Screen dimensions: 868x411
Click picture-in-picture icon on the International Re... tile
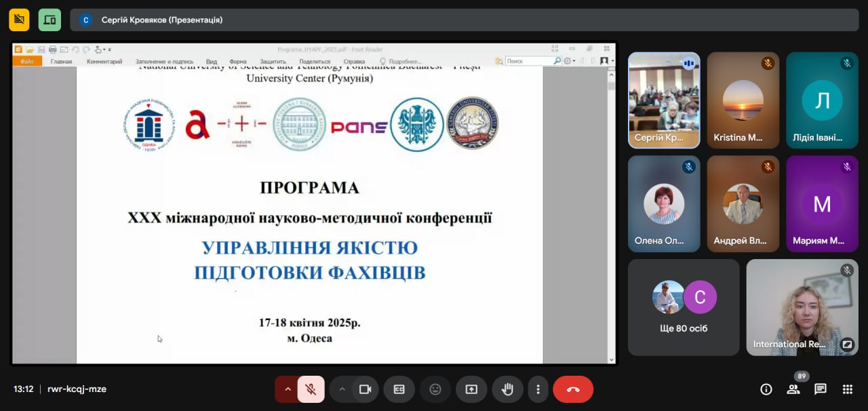point(846,345)
